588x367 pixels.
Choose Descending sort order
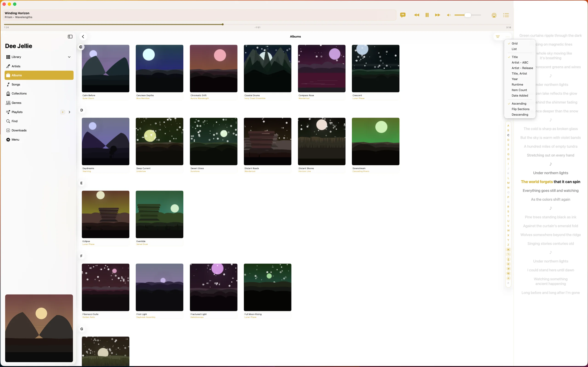(x=520, y=114)
